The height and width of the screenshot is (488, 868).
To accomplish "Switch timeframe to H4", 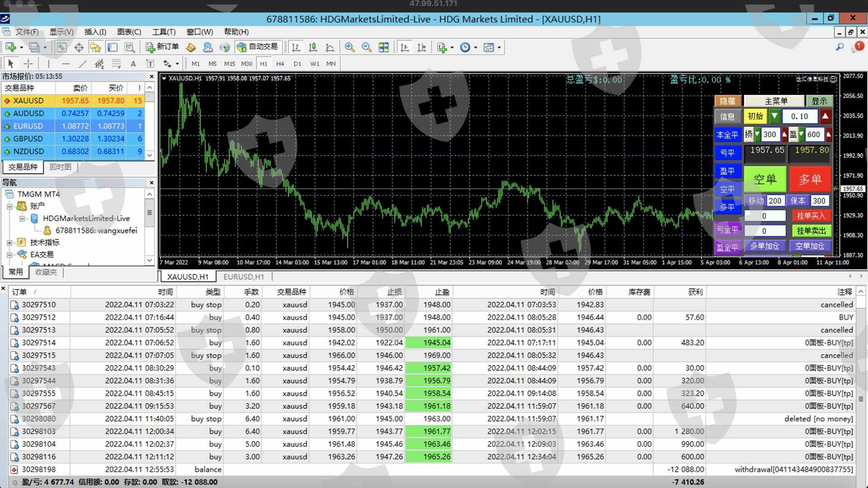I will pos(280,64).
